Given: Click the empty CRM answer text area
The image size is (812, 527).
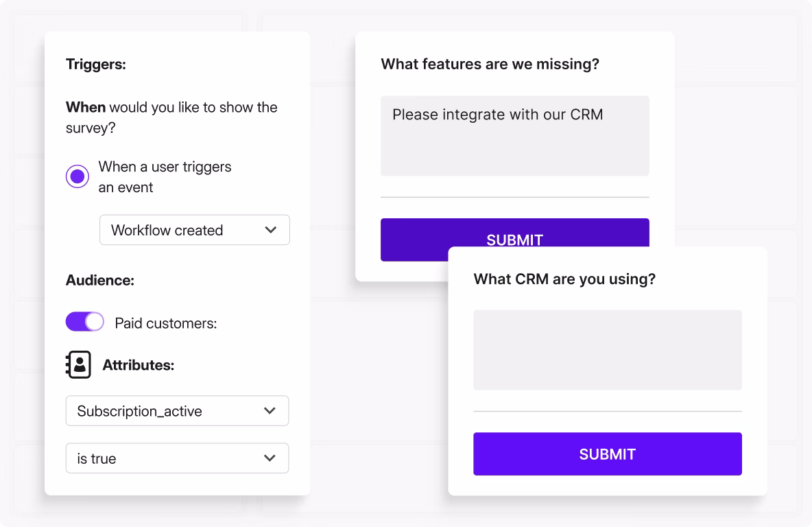Looking at the screenshot, I should [x=607, y=350].
